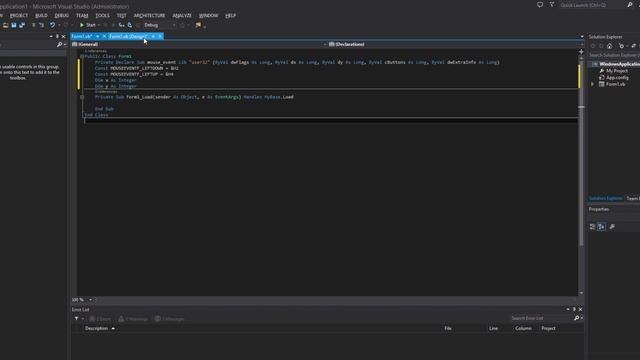Select My Project in Solution Explorer
This screenshot has width=640, height=360.
617,71
